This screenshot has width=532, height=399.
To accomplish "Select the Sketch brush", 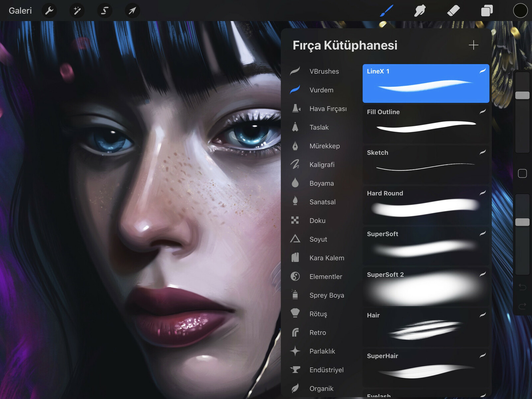I will 426,165.
